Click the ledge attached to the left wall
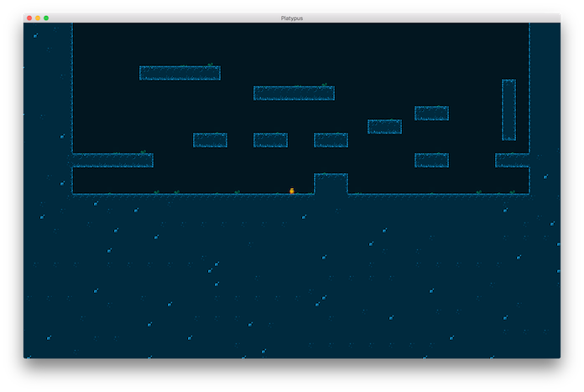 pyautogui.click(x=112, y=160)
